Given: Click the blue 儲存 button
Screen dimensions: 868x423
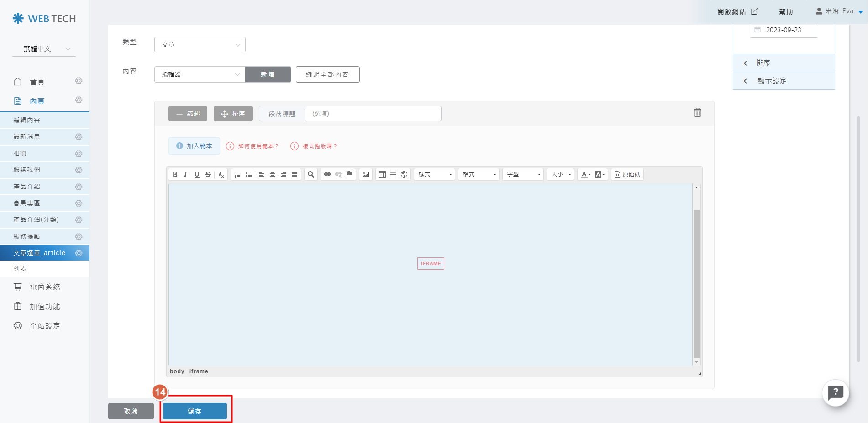Looking at the screenshot, I should tap(195, 411).
